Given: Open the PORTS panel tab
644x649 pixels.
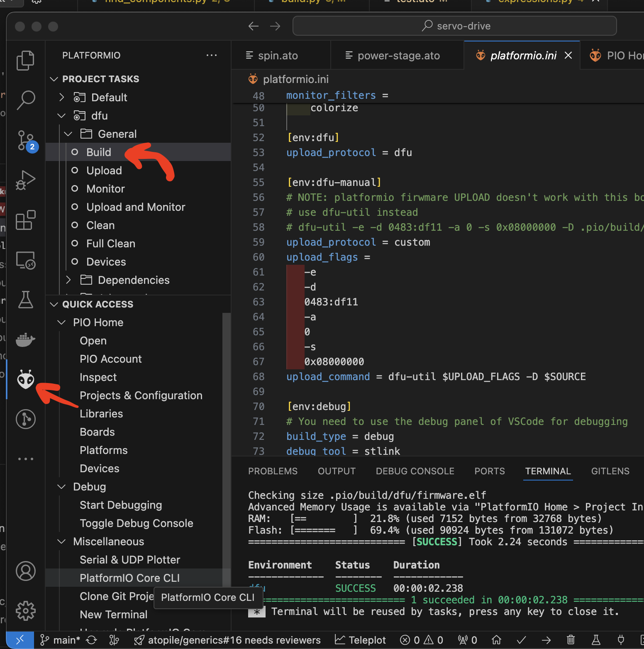Looking at the screenshot, I should click(x=490, y=471).
